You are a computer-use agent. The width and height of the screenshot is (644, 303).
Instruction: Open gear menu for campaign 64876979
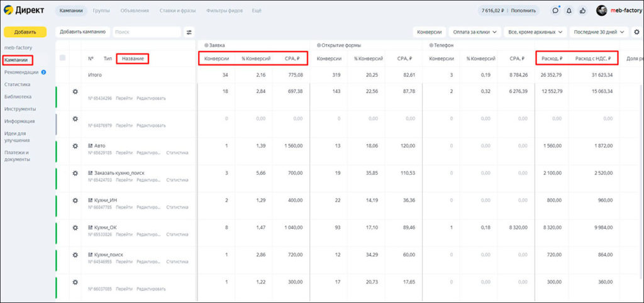tap(75, 118)
